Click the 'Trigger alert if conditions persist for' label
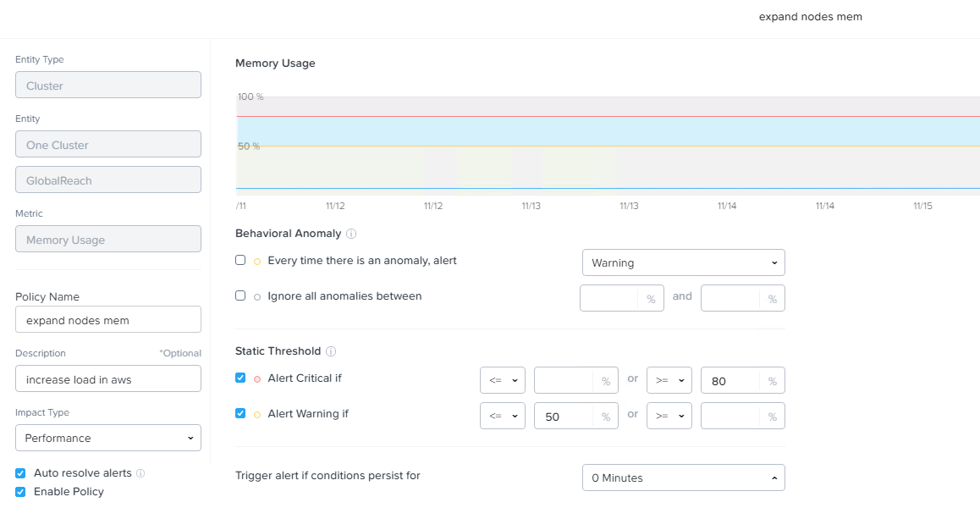 [328, 476]
